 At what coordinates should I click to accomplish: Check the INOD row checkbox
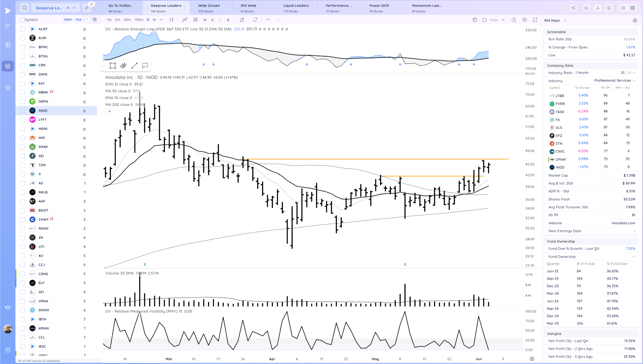(23, 111)
